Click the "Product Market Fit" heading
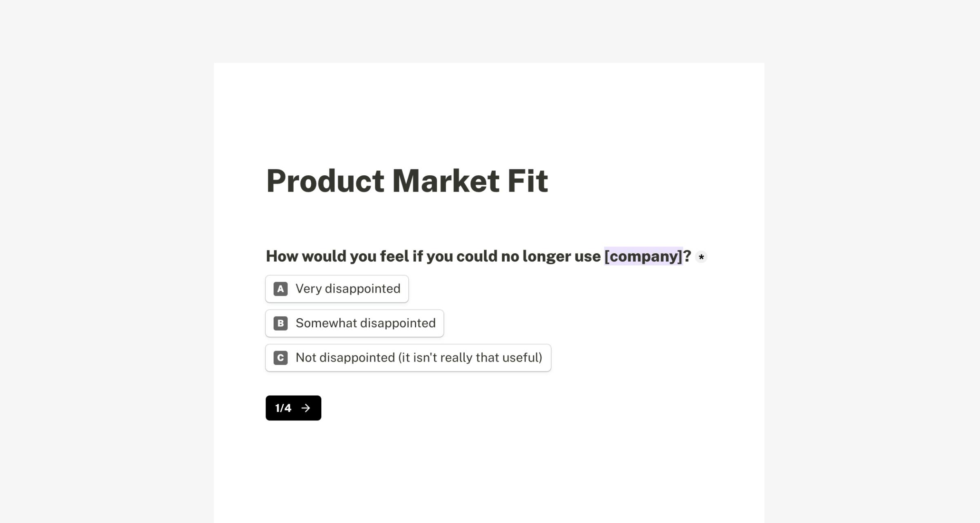980x523 pixels. pos(407,181)
